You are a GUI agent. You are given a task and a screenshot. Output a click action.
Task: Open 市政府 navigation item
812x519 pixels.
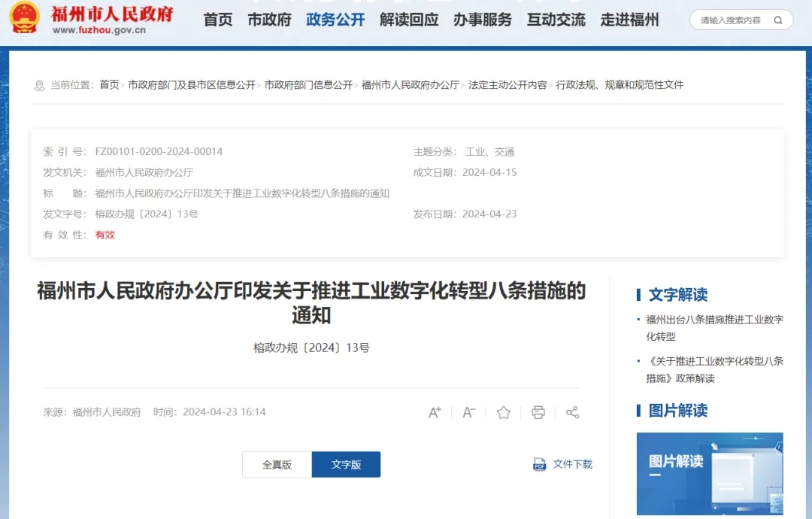click(269, 20)
